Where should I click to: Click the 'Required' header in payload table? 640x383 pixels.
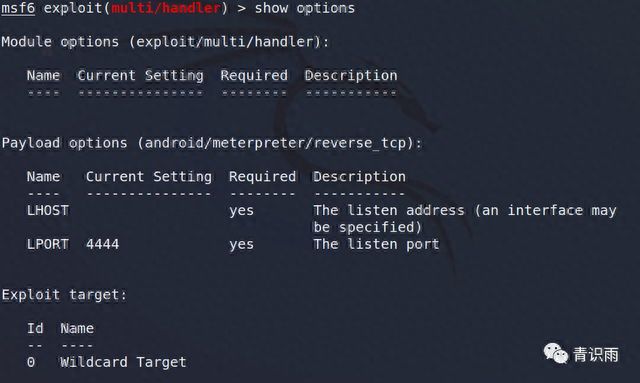click(262, 176)
